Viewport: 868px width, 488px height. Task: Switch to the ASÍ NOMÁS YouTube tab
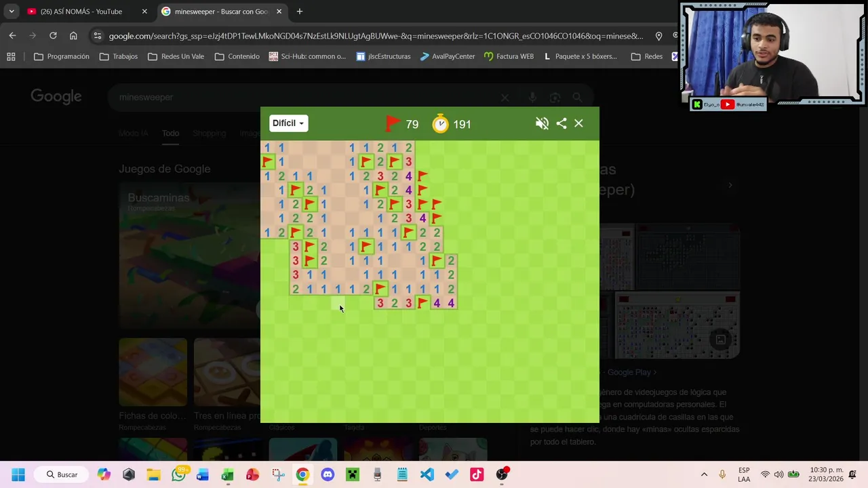87,12
